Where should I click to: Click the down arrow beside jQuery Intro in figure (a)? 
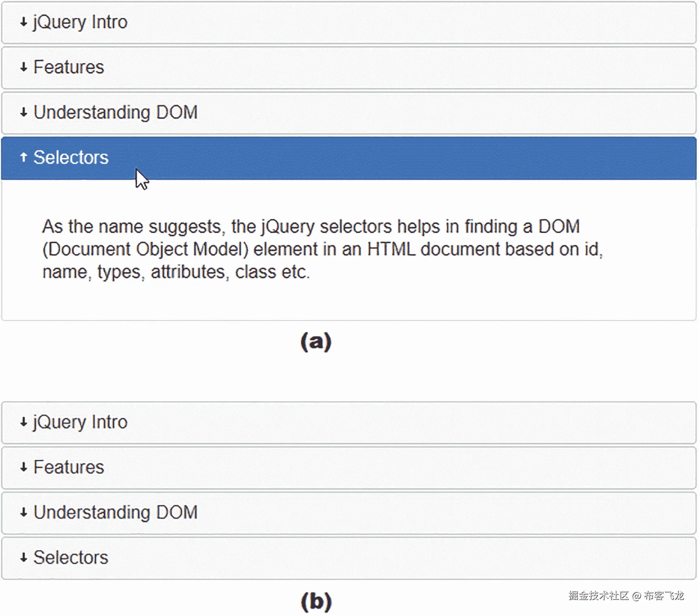(24, 22)
